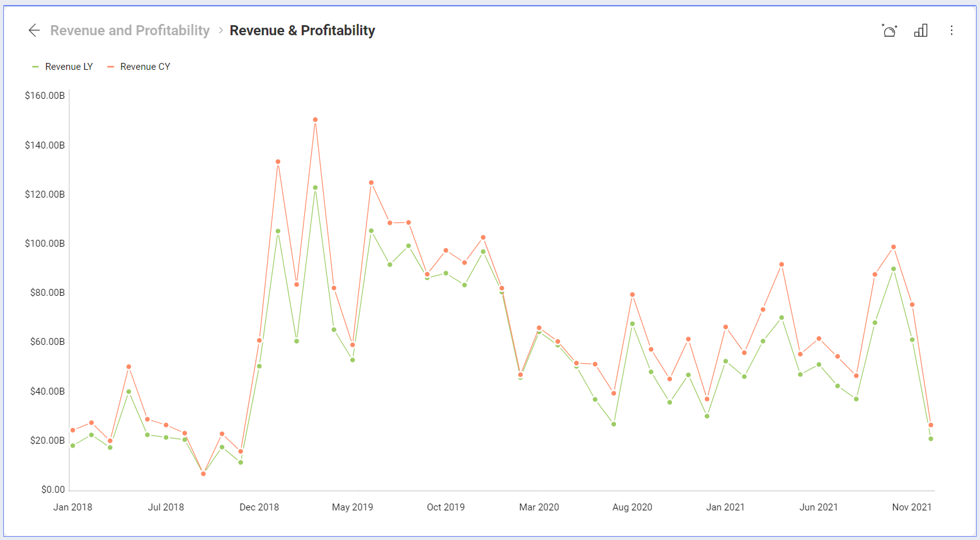The height and width of the screenshot is (540, 980).
Task: Click the Revenue CY point above Nov 2021
Action: (x=912, y=305)
